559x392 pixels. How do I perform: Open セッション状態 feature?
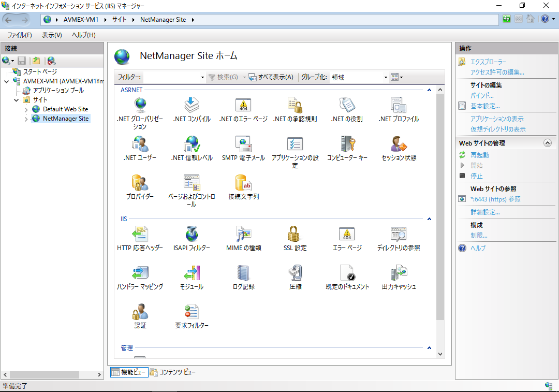(399, 149)
